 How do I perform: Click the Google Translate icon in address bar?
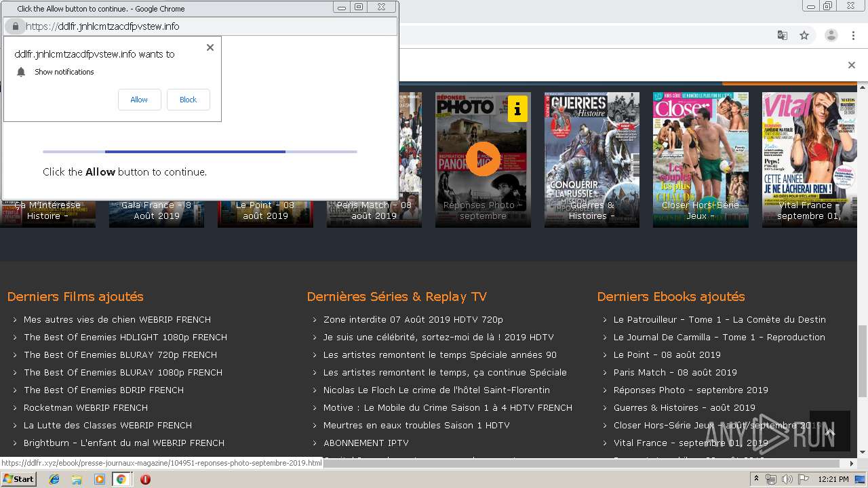click(x=782, y=35)
